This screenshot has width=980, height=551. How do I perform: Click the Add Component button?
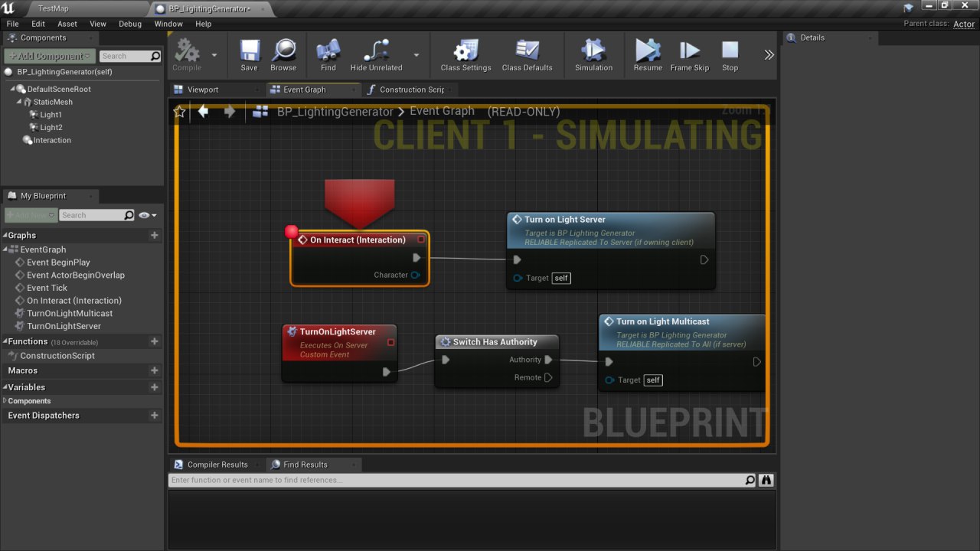click(50, 56)
